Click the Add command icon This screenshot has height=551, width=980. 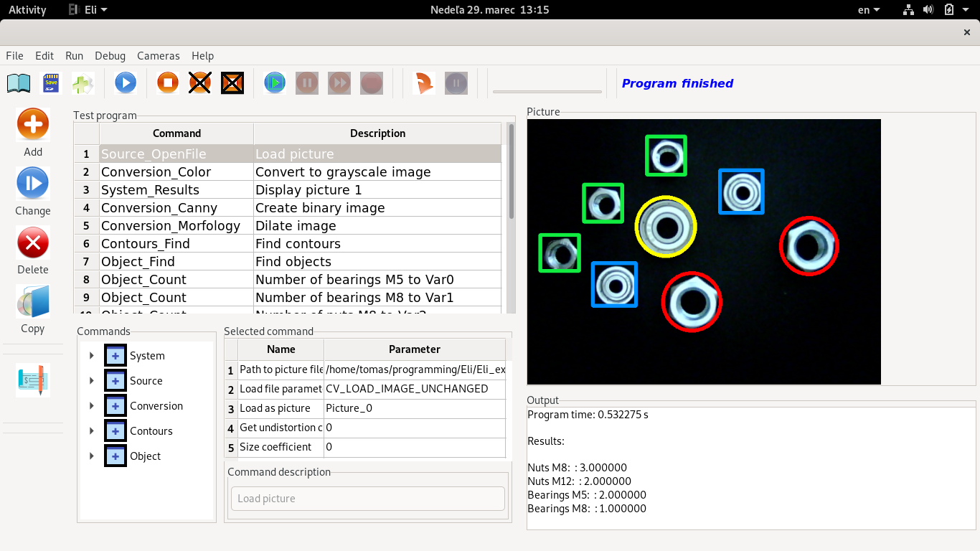33,125
